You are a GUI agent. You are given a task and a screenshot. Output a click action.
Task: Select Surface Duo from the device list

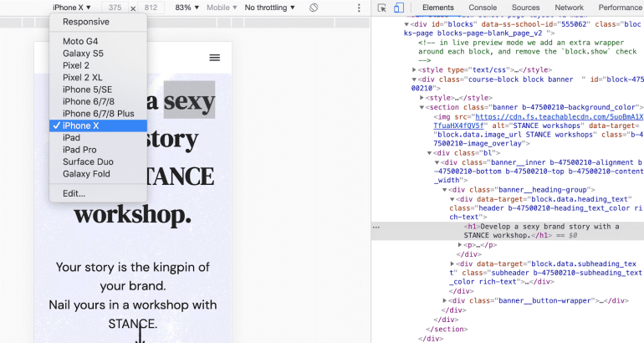[98, 161]
